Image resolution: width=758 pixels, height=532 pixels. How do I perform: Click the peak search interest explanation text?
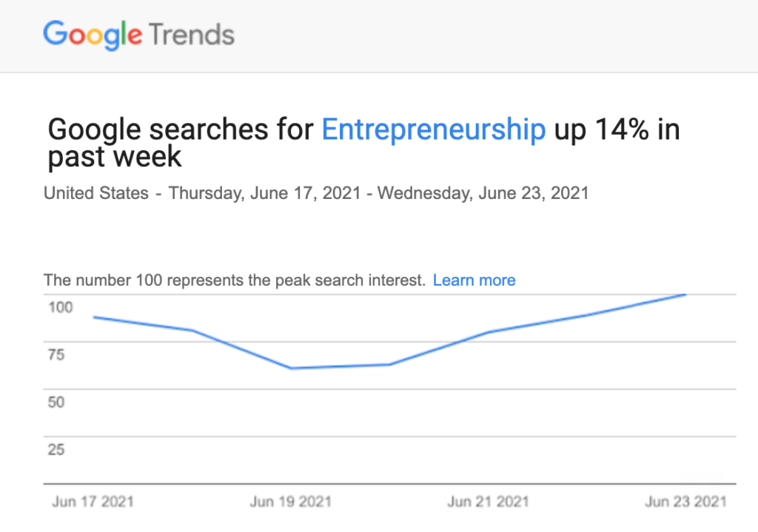(235, 280)
